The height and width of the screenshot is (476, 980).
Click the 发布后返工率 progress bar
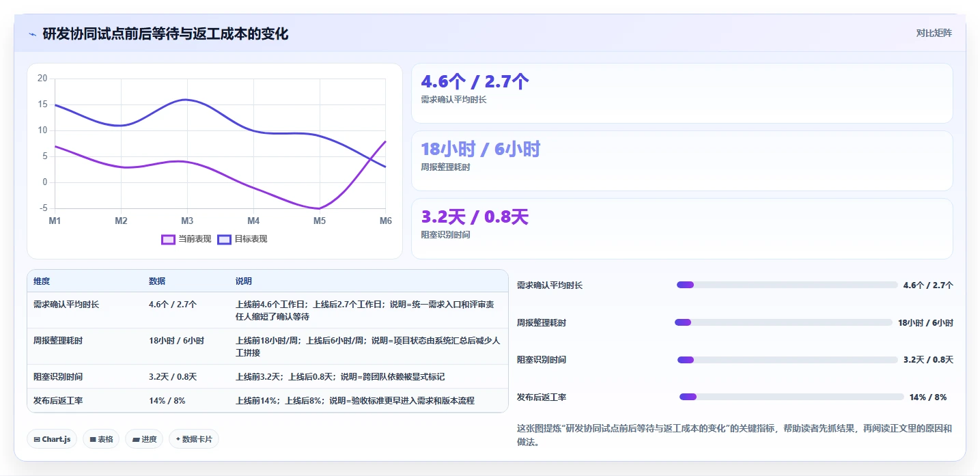(x=792, y=397)
